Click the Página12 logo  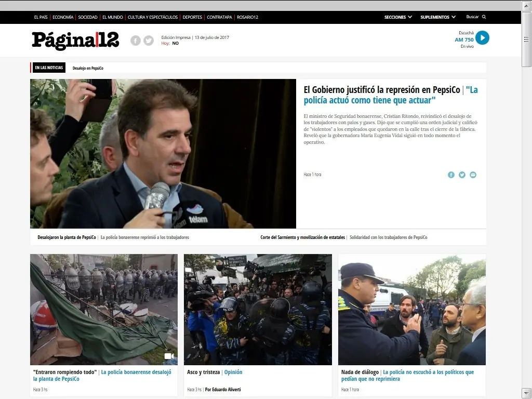click(75, 41)
